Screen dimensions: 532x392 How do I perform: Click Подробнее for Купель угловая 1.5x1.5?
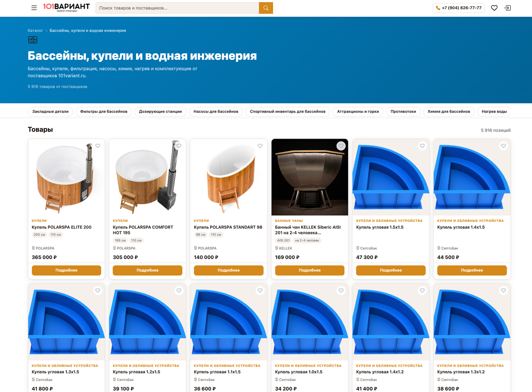tap(391, 270)
